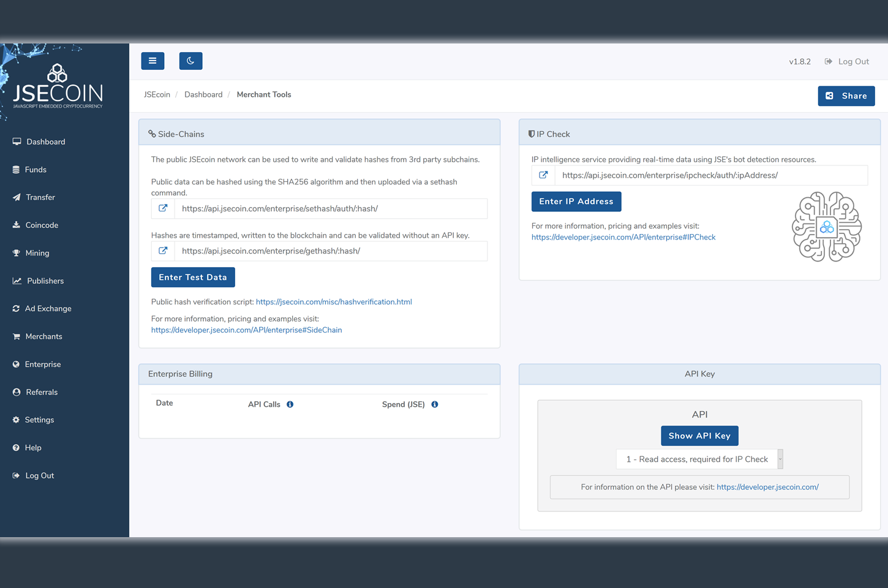Click JSEcoin breadcrumb link
The image size is (888, 588).
tap(157, 95)
